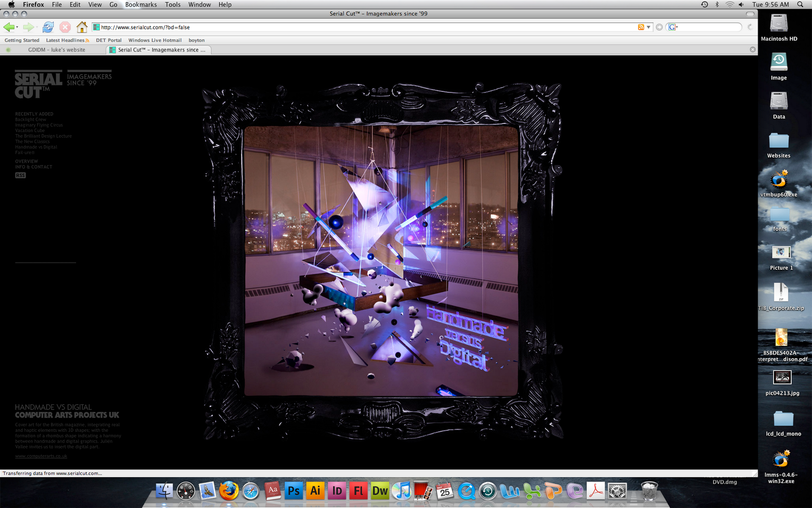Open Microsoft Word from the Dock

(x=510, y=491)
